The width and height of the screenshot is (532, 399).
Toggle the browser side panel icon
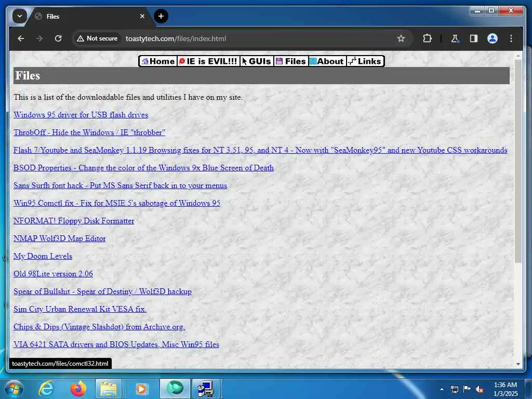474,38
